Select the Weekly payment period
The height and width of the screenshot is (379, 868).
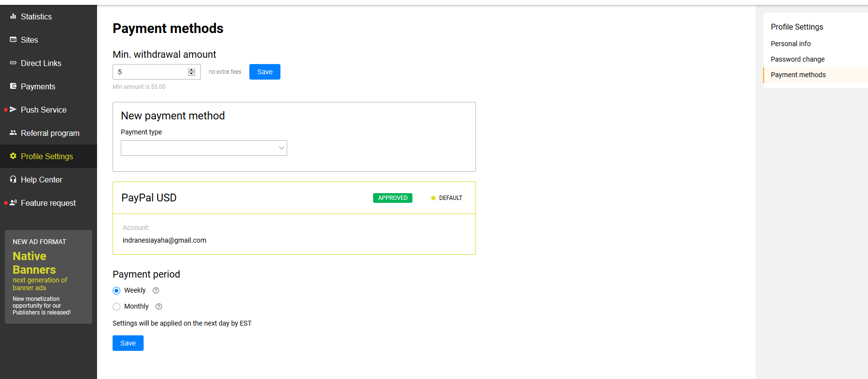[116, 291]
